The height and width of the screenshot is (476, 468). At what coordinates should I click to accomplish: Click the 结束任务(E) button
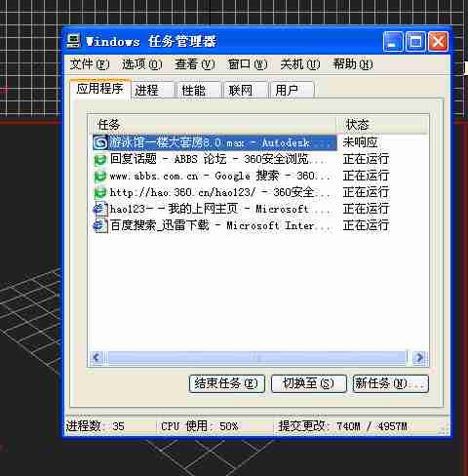click(x=226, y=383)
